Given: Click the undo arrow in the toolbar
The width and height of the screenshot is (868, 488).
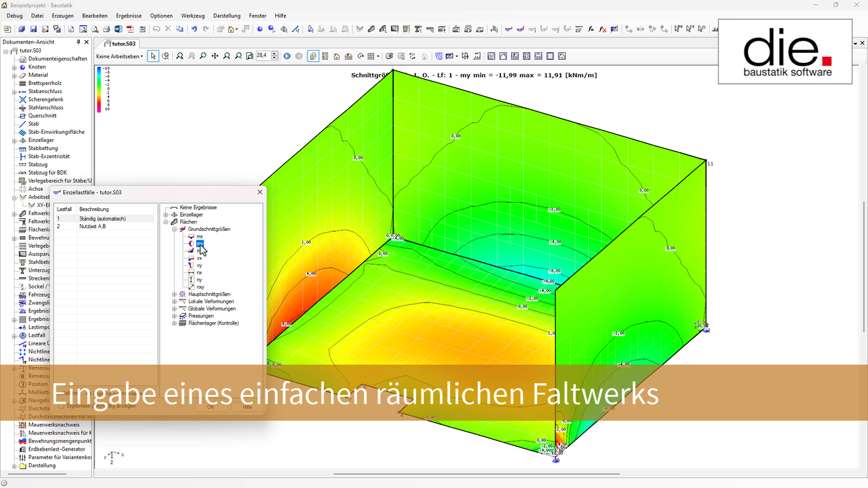Looking at the screenshot, I should [x=194, y=29].
